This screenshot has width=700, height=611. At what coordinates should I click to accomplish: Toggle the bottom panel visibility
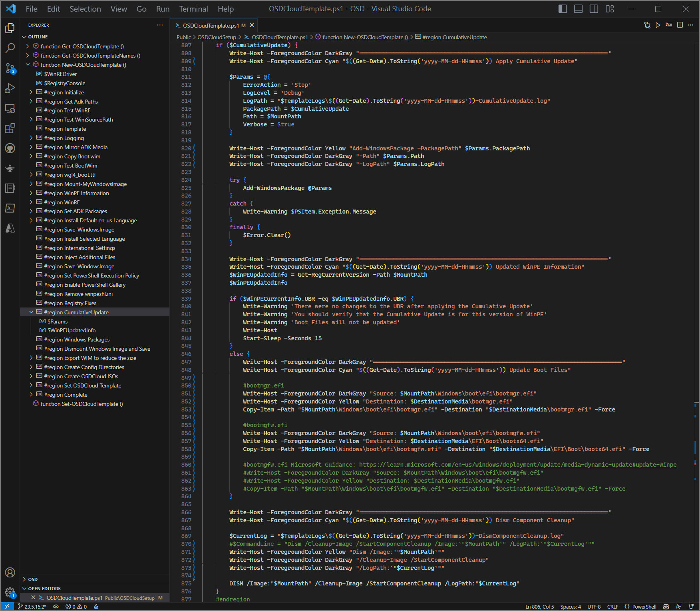pos(578,9)
